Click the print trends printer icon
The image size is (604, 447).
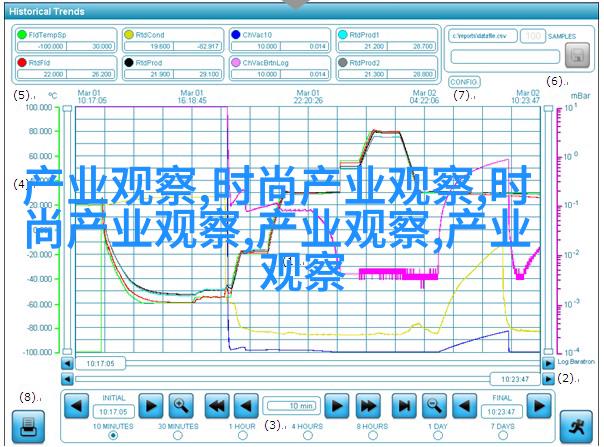pyautogui.click(x=28, y=427)
